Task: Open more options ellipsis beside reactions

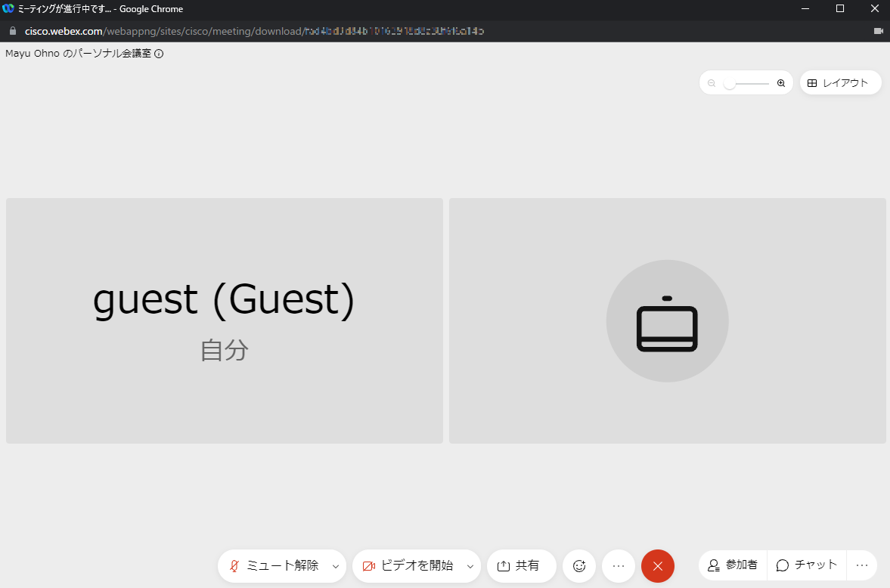Action: [619, 565]
